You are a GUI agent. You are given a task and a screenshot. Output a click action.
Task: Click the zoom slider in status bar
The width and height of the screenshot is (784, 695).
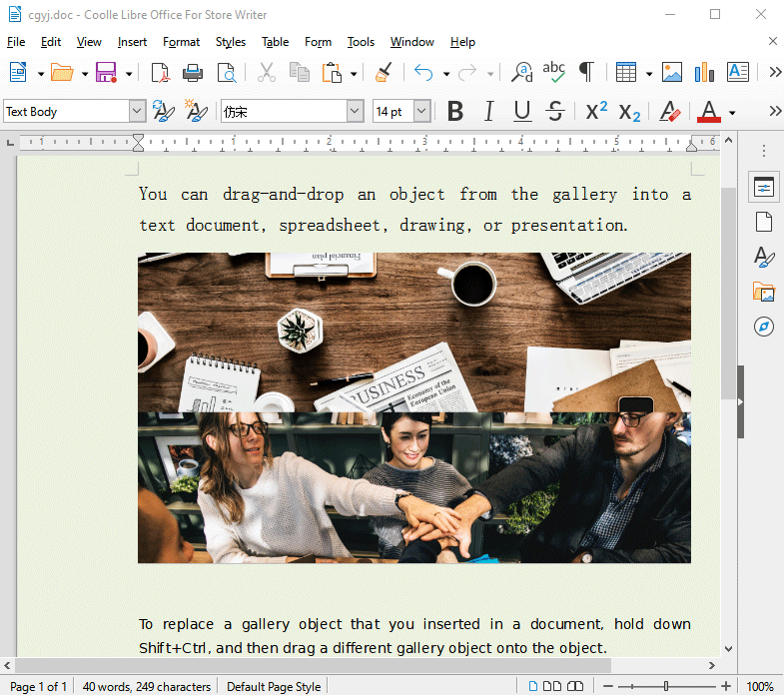pyautogui.click(x=667, y=686)
